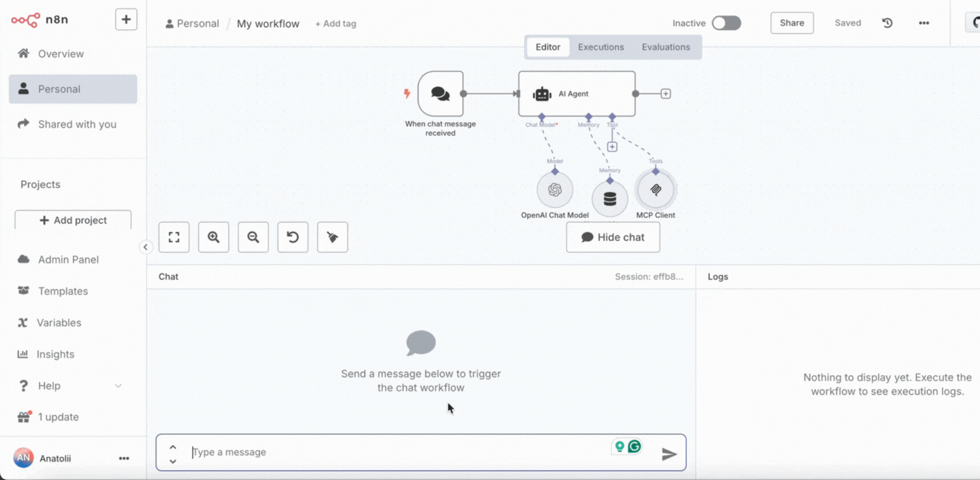Screen dimensions: 980x480
Task: Click the Anatolii user avatar
Action: pos(24,458)
